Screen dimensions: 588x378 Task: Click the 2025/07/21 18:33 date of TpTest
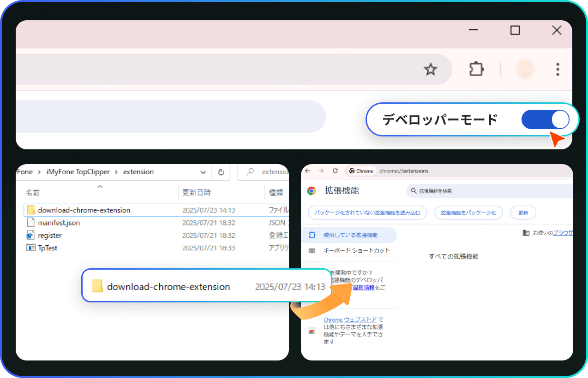click(x=209, y=248)
